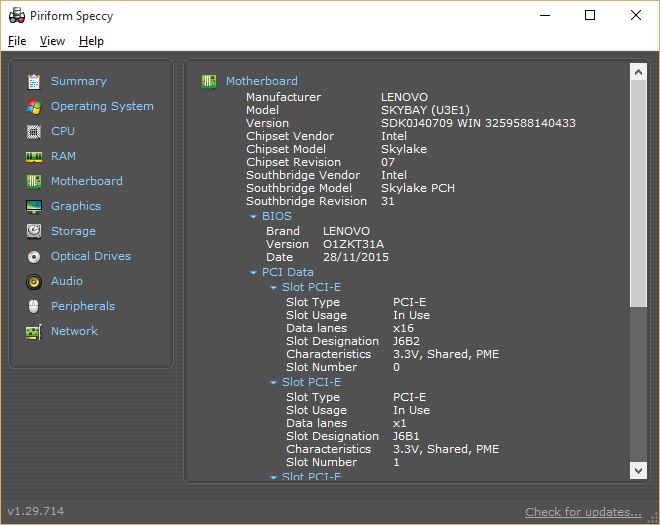This screenshot has width=660, height=525.
Task: Click the data lanes value x16
Action: coord(403,328)
